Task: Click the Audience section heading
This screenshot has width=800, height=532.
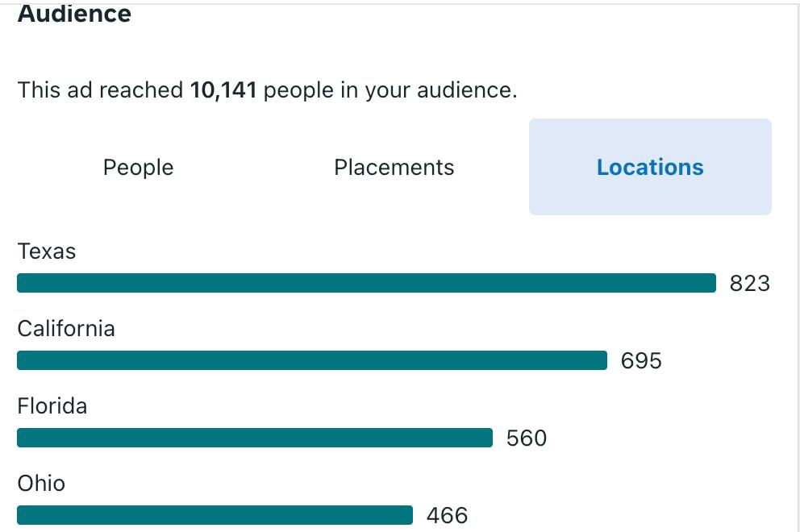Action: [x=74, y=13]
